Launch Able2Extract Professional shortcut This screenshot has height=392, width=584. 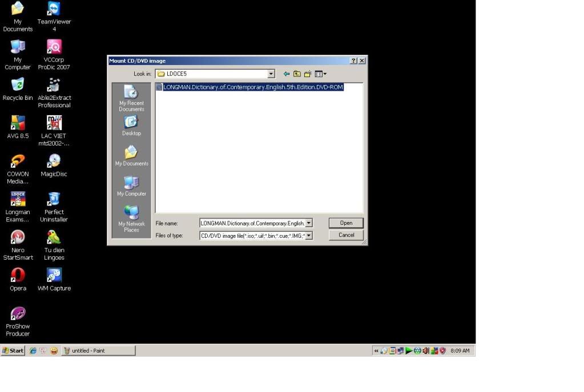pyautogui.click(x=54, y=92)
